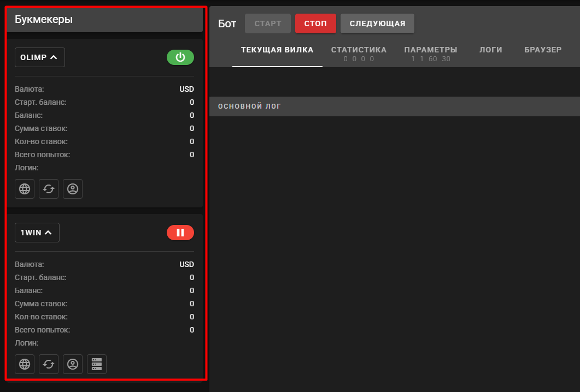The width and height of the screenshot is (580, 392).
Task: Refresh 1WIN using the circular arrows icon
Action: (x=49, y=364)
